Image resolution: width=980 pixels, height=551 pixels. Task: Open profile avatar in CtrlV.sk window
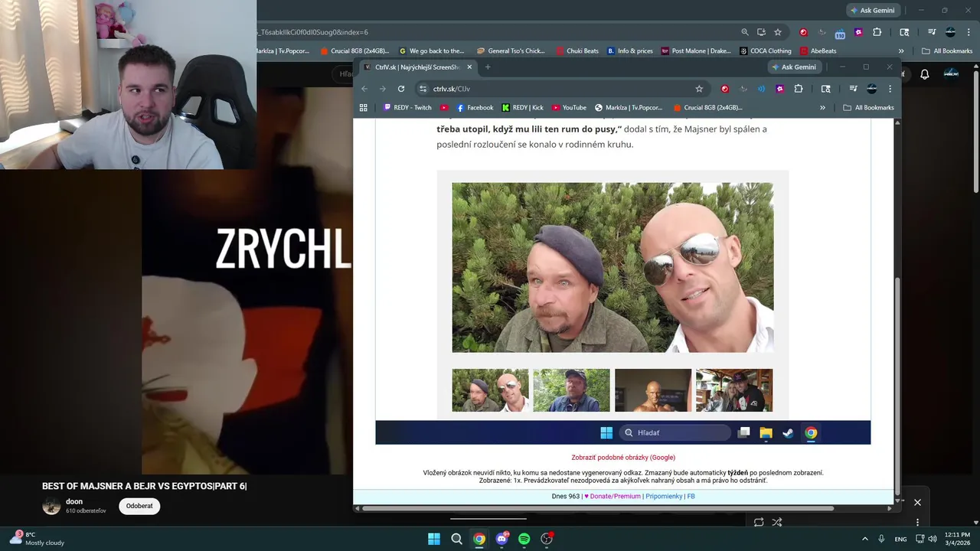click(871, 89)
